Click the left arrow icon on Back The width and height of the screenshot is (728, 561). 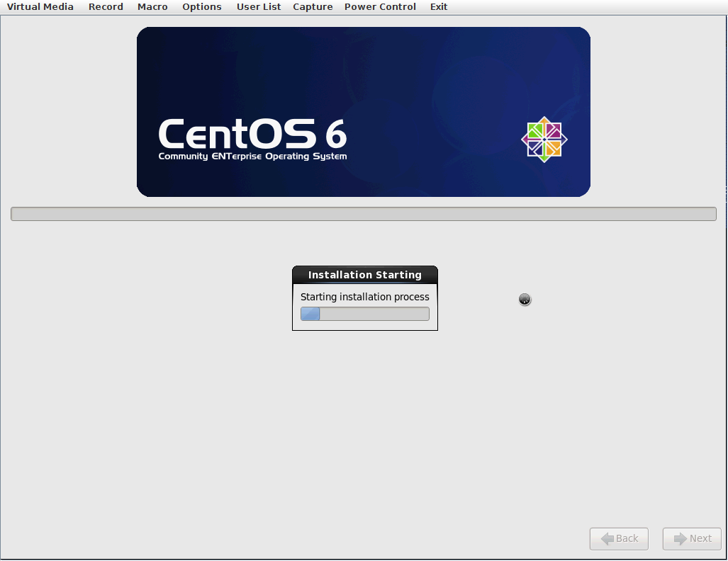coord(607,539)
